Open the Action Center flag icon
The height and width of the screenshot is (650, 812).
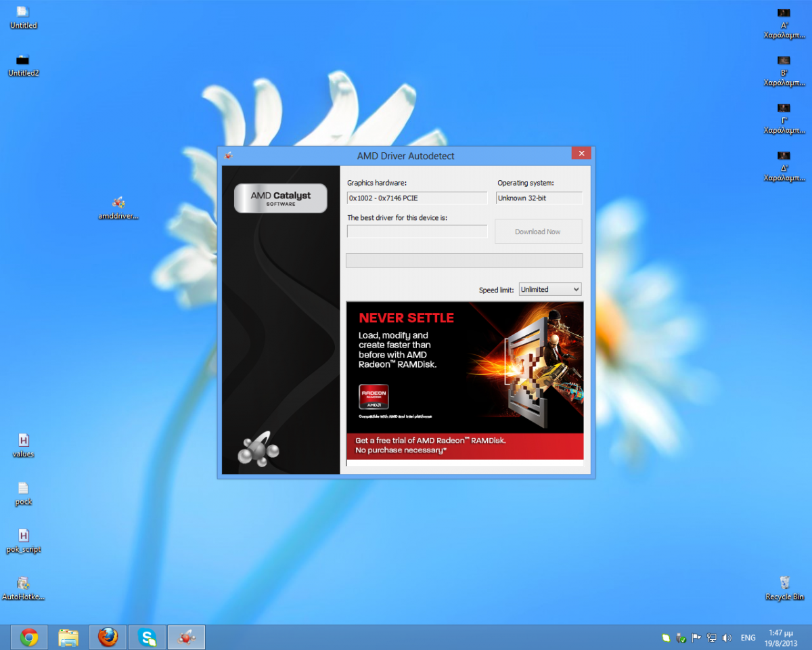(x=696, y=638)
